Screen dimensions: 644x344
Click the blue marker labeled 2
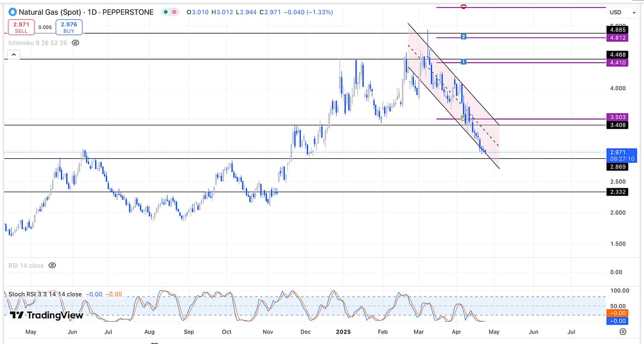(x=463, y=37)
